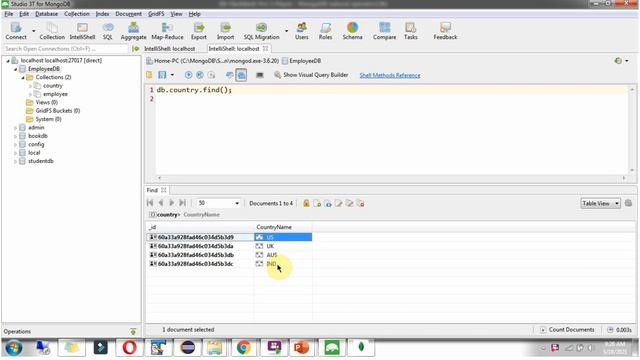640x360 pixels.
Task: Open the Connect dropdown arrow
Action: click(x=33, y=31)
